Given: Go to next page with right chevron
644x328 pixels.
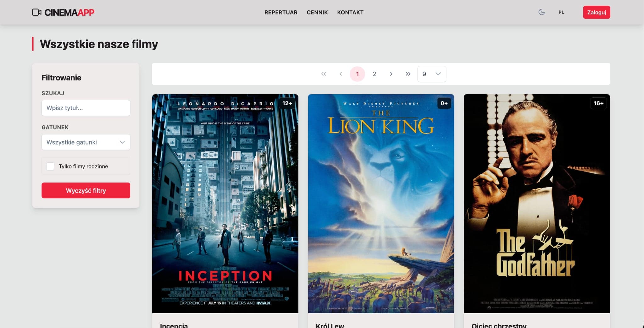Looking at the screenshot, I should [391, 74].
